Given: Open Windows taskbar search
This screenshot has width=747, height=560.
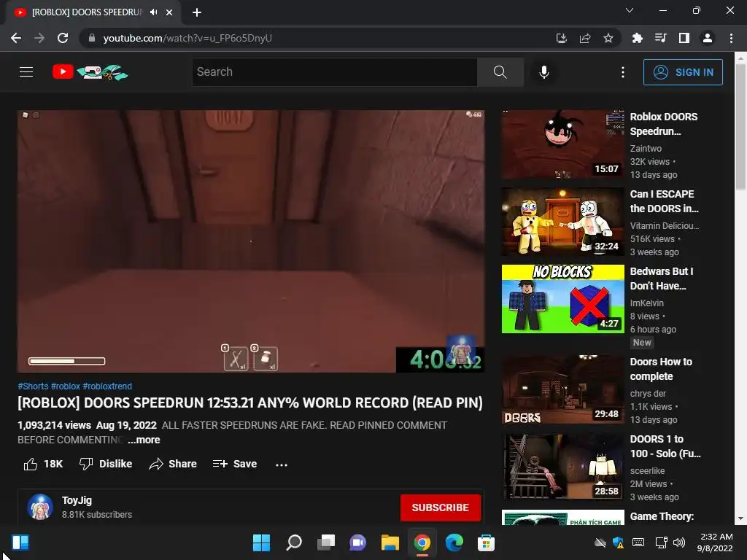Looking at the screenshot, I should coord(293,542).
